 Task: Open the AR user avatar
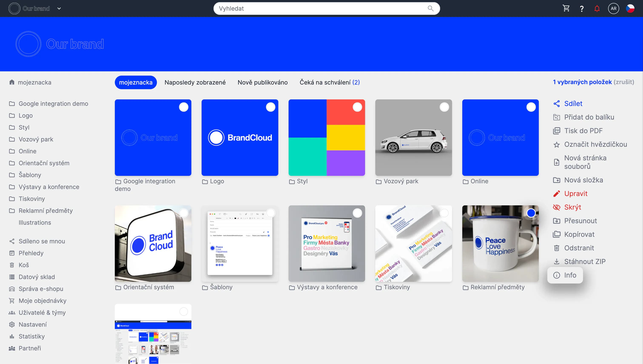click(x=613, y=8)
